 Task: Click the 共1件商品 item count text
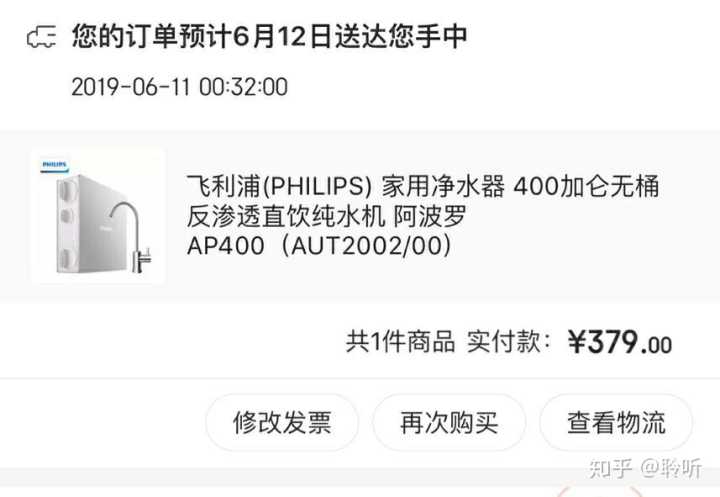tap(400, 342)
